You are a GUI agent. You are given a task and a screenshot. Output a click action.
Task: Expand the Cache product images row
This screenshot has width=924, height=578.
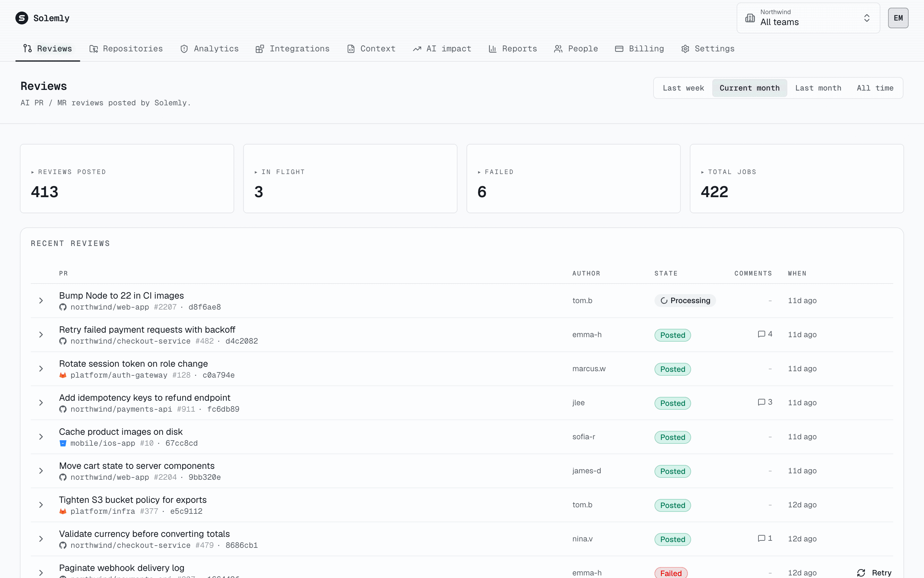[41, 437]
